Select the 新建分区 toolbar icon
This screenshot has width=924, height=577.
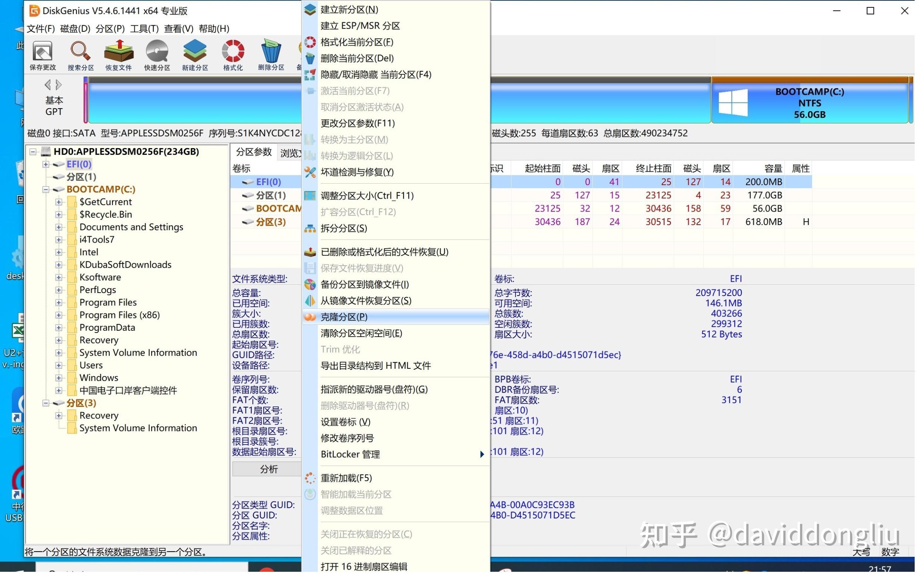pyautogui.click(x=195, y=54)
